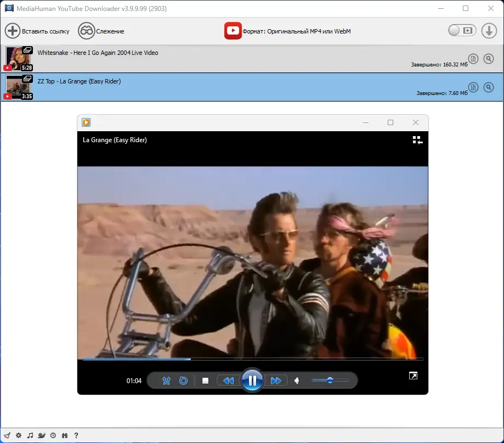Click the Завершено: 160.32 Мб status text
Viewport: 504px width, 443px height.
439,65
